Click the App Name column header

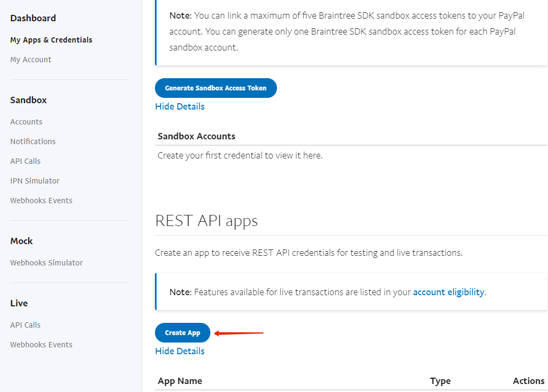point(179,381)
